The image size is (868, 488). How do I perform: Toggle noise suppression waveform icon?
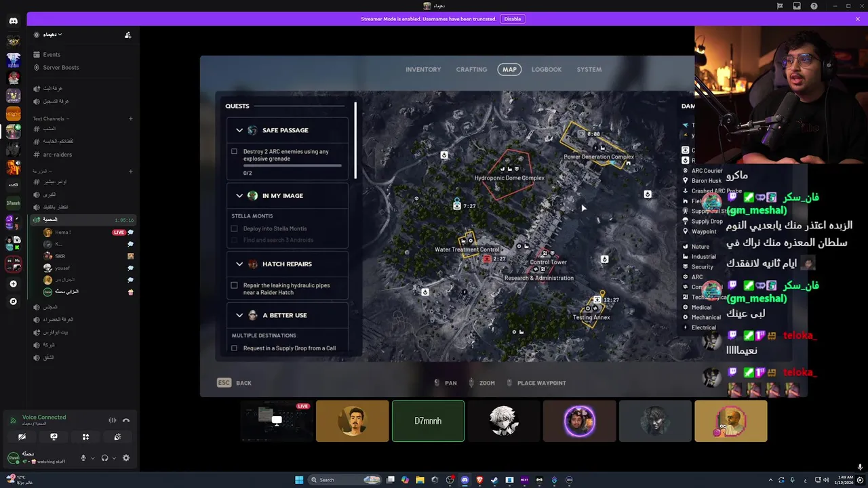click(x=113, y=420)
